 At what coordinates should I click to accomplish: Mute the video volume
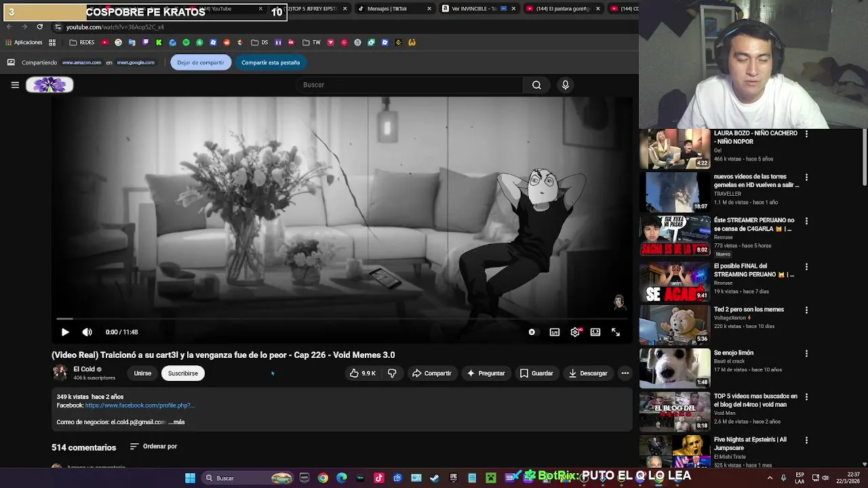[x=87, y=332]
